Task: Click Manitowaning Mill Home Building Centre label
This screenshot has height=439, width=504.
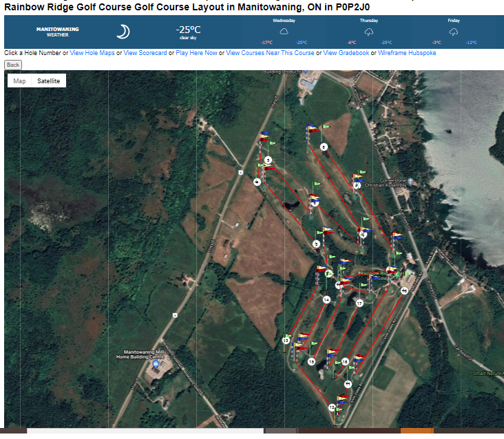Action: coord(140,354)
